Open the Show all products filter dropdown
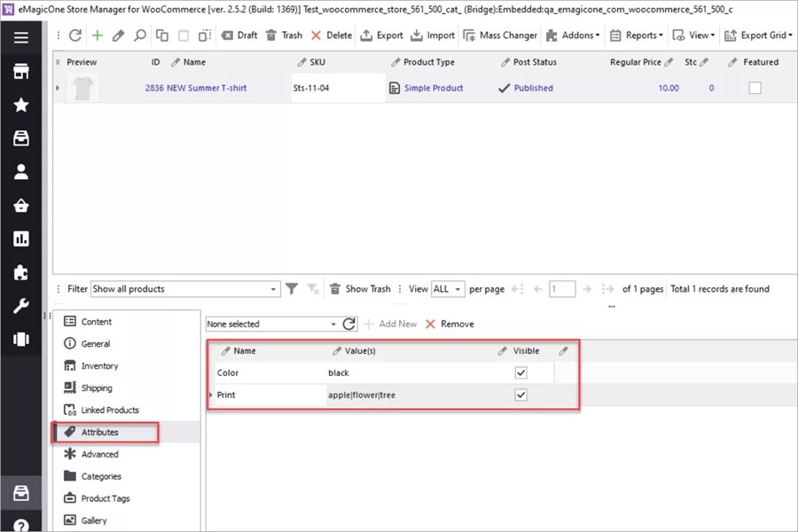798x532 pixels. tap(273, 288)
